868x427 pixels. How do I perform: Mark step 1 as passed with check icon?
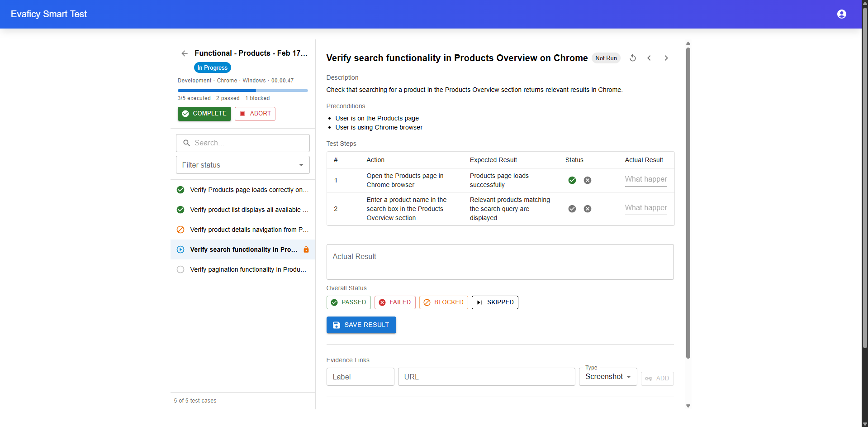pyautogui.click(x=572, y=180)
